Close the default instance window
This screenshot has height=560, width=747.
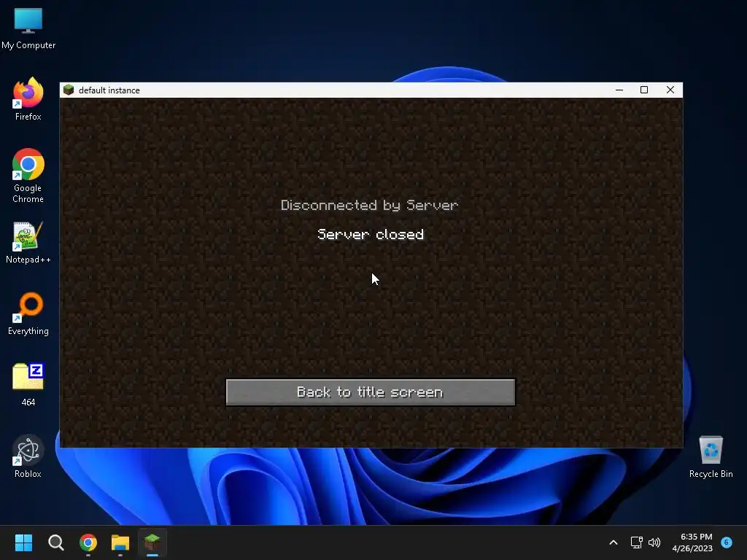coord(670,90)
